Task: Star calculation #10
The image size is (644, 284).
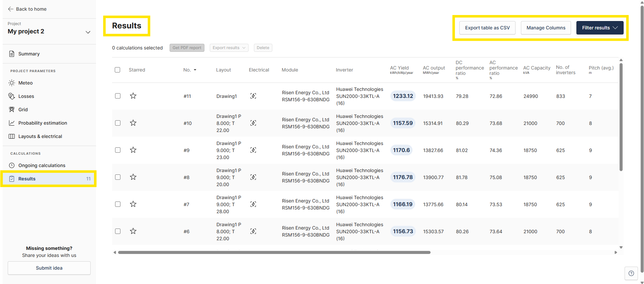Action: click(x=133, y=123)
